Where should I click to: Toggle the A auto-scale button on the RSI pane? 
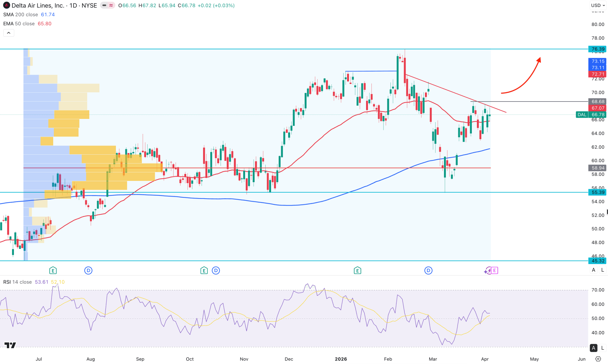pos(593,348)
